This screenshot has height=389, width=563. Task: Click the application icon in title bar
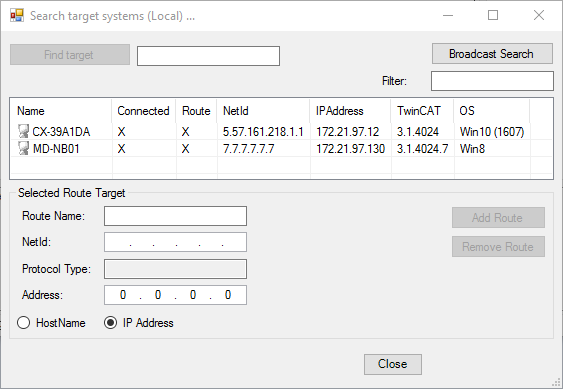pos(17,15)
